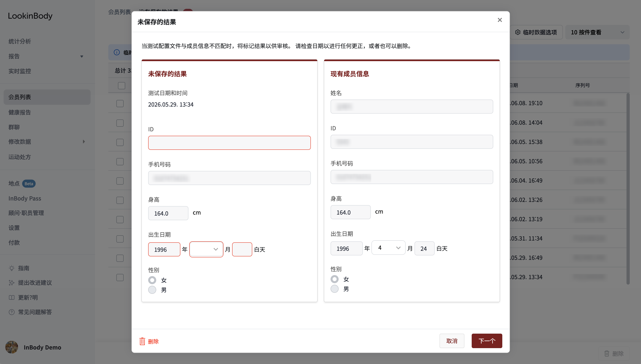Close the 未保存的结果 dialog with X
The image size is (641, 364).
(500, 20)
